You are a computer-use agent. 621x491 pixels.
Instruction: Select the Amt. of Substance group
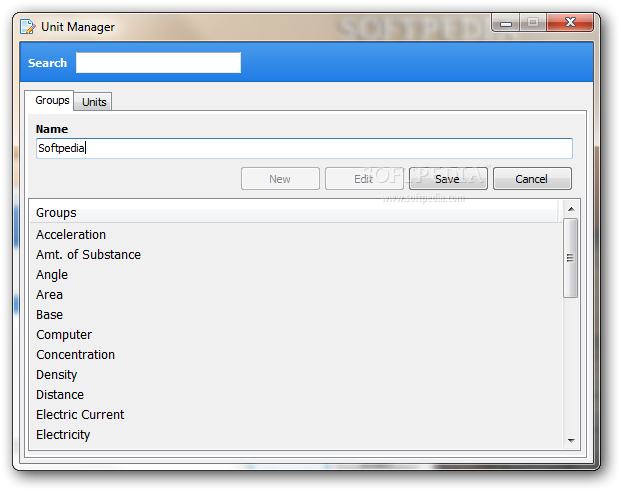coord(295,255)
